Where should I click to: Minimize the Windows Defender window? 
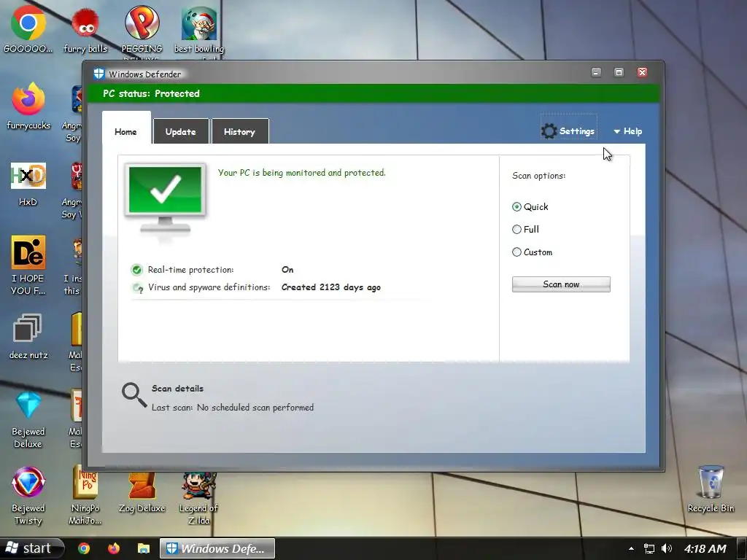pyautogui.click(x=596, y=72)
